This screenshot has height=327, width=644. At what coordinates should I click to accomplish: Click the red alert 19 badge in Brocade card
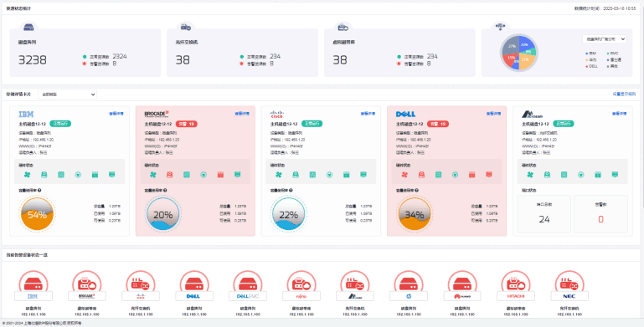point(187,124)
